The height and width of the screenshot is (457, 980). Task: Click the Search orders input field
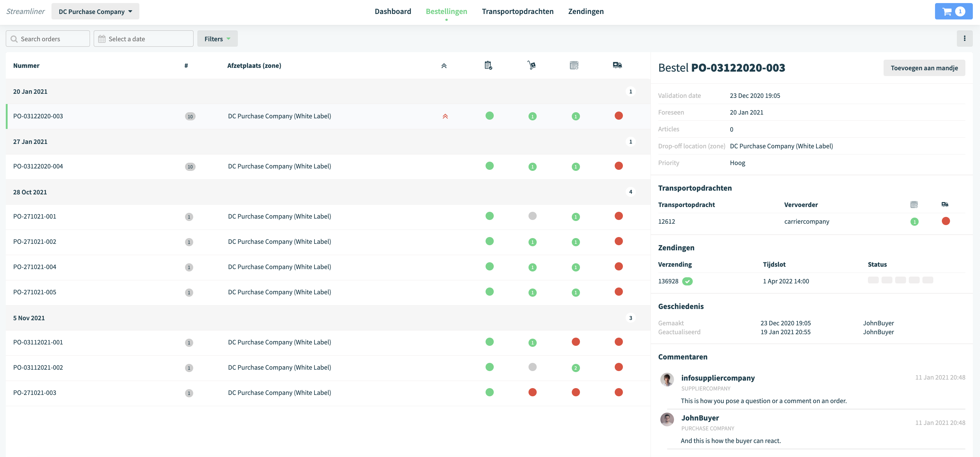(48, 39)
